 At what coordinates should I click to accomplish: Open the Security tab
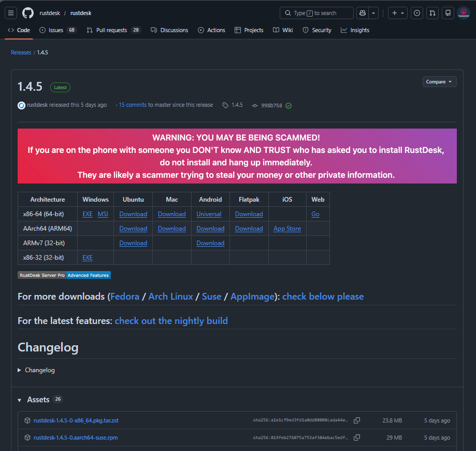pos(317,30)
